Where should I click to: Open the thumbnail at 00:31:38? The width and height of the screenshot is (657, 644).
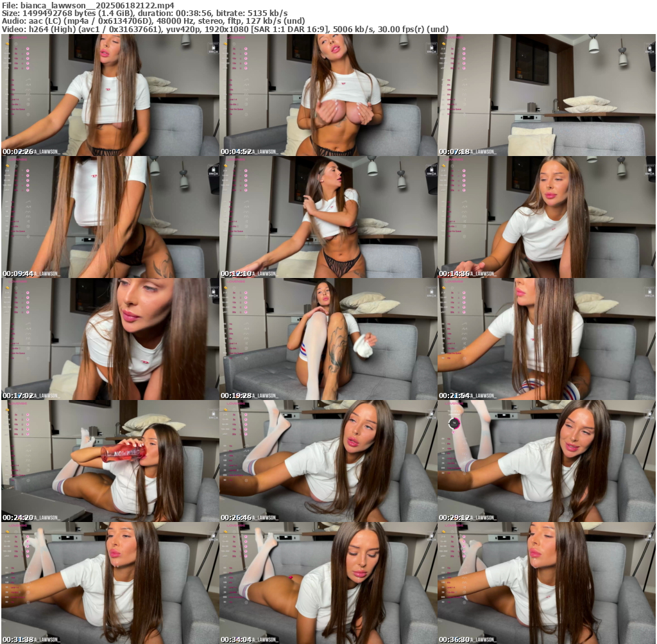(110, 583)
